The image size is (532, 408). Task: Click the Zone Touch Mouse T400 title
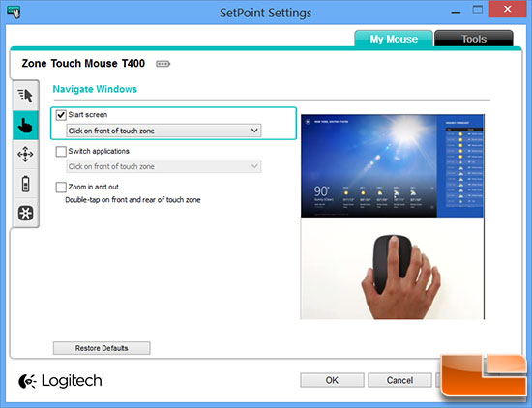(x=83, y=64)
